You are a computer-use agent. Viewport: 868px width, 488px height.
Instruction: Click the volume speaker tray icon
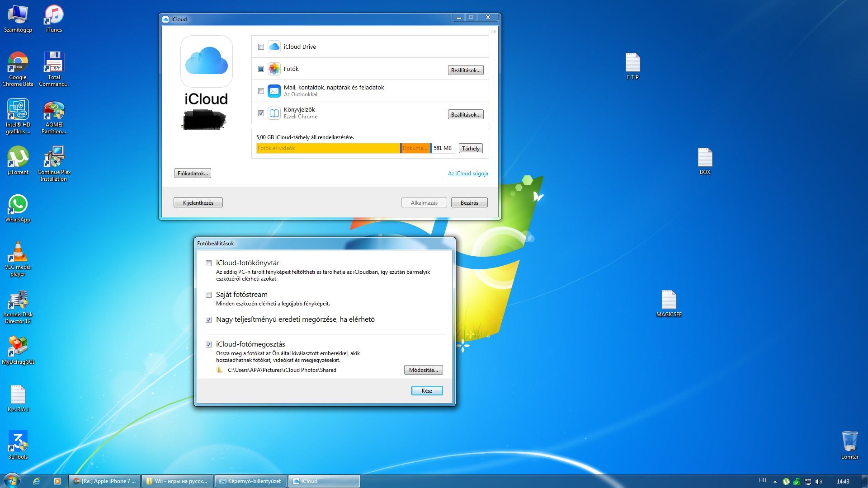(x=819, y=482)
